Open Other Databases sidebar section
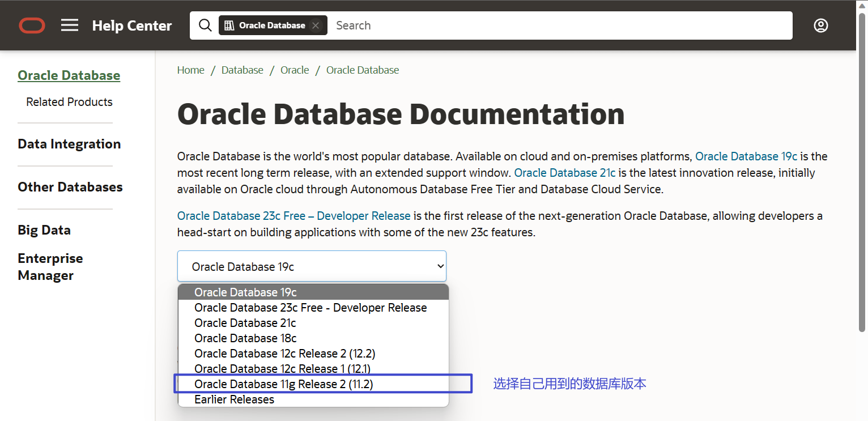 (70, 187)
